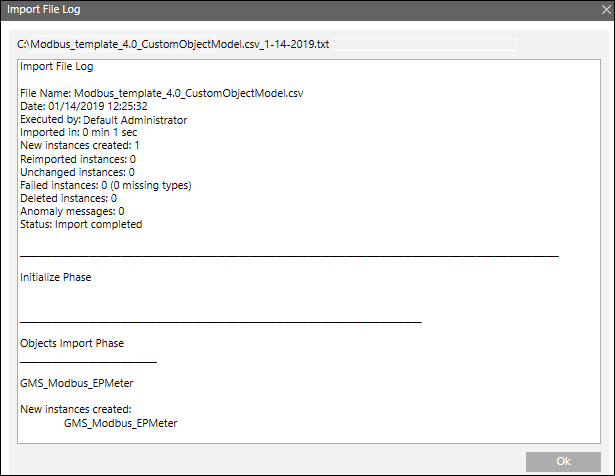Viewport: 615px width, 476px height.
Task: Click the Initialize Phase heading
Action: [x=56, y=277]
